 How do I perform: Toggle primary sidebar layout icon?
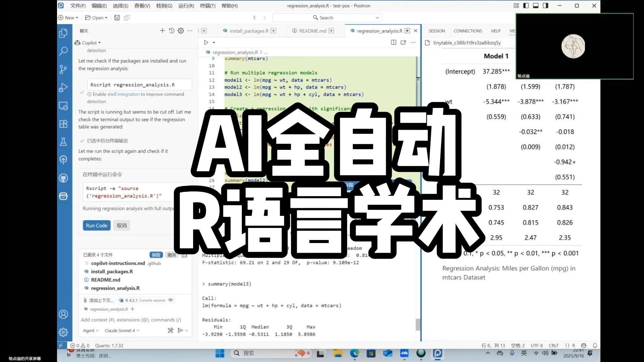(x=526, y=6)
